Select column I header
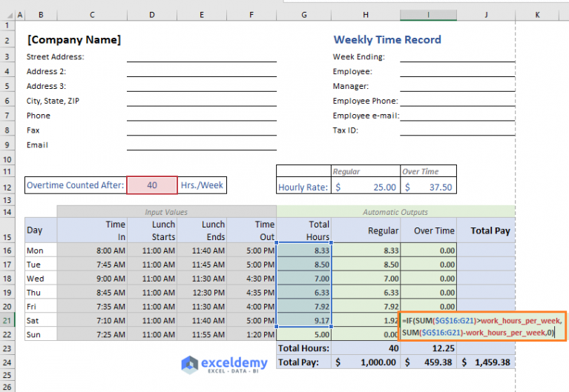This screenshot has width=569, height=392. tap(428, 15)
